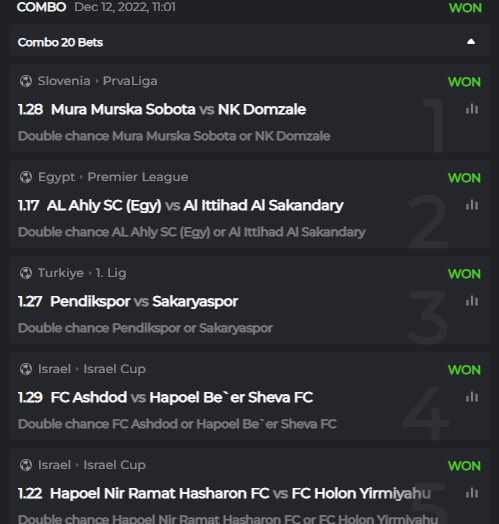Click the COMBO label at top
Screen dimensions: 499x524
(41, 7)
